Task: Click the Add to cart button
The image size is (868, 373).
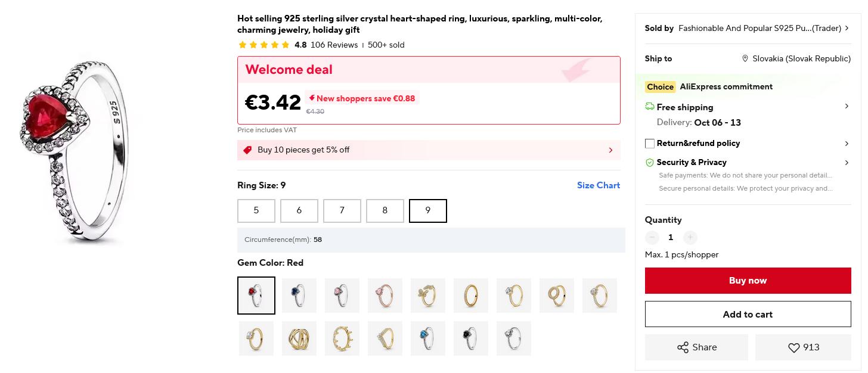Action: click(748, 314)
